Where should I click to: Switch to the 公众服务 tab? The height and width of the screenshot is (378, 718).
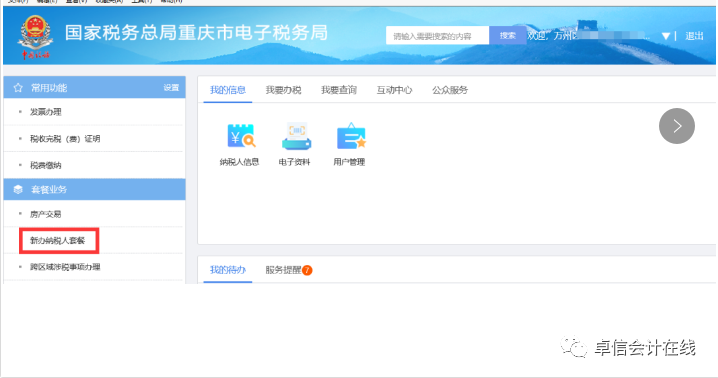click(450, 90)
